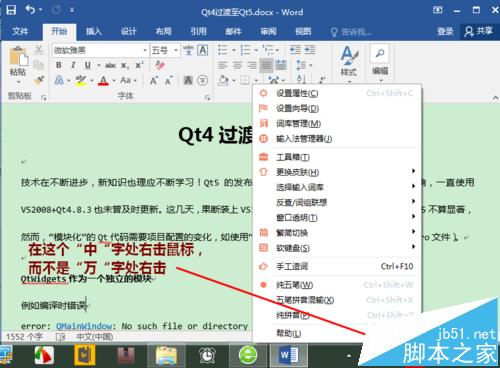Viewport: 500px width, 368px height.
Task: Click the Grow Font A icon
Action: pyautogui.click(x=154, y=81)
